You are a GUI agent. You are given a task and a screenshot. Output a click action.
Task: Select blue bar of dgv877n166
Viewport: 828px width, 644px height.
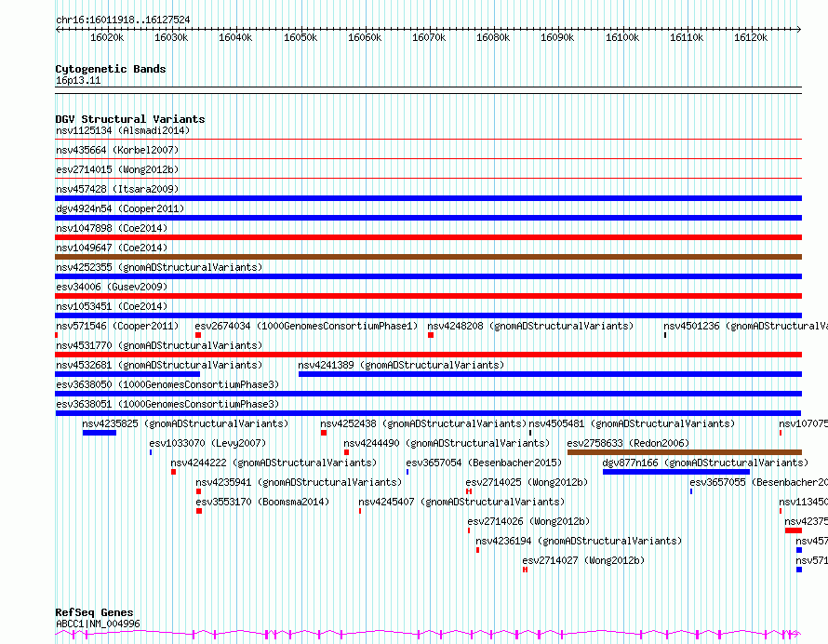click(x=676, y=472)
